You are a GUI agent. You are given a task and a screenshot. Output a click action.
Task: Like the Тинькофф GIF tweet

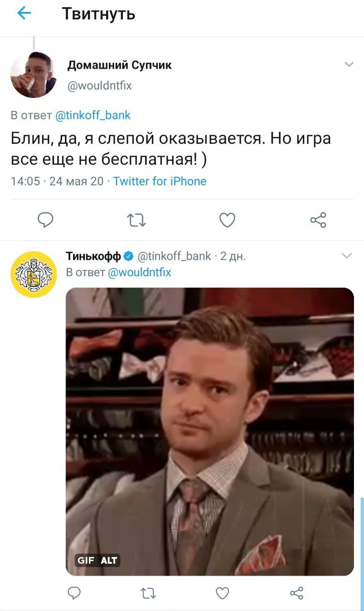(x=222, y=593)
